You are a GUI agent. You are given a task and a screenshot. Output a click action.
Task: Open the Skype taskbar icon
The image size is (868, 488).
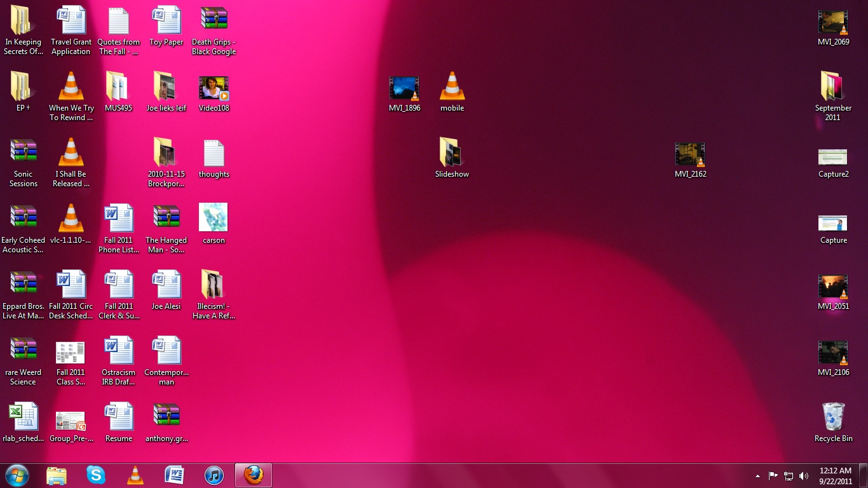tap(96, 475)
